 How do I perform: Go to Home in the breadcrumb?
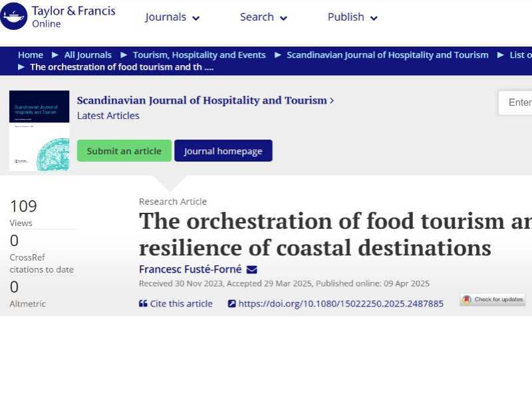coord(31,55)
